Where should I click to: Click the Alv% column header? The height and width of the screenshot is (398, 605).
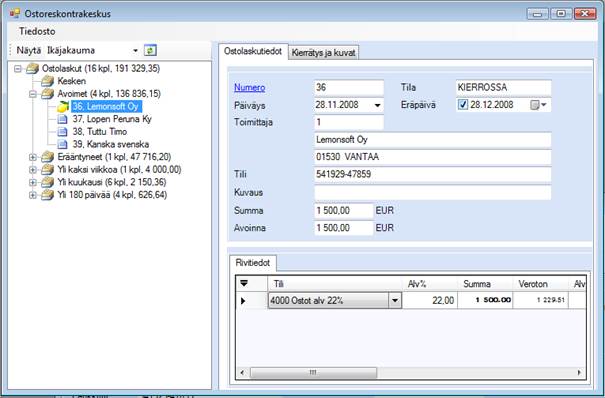coord(429,284)
